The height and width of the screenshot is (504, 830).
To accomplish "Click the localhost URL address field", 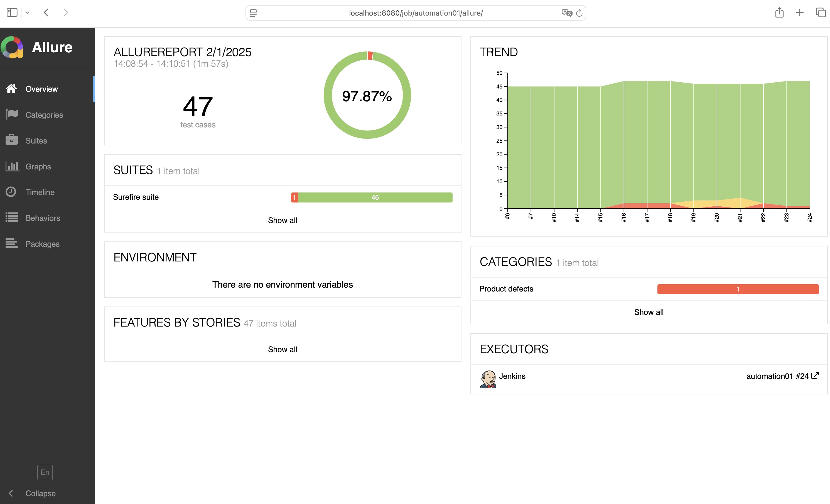I will point(415,13).
